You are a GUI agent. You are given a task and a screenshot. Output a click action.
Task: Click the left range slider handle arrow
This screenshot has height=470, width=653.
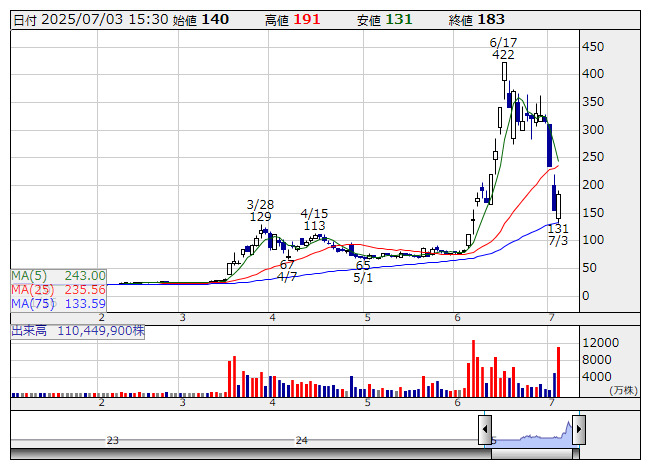coord(485,429)
